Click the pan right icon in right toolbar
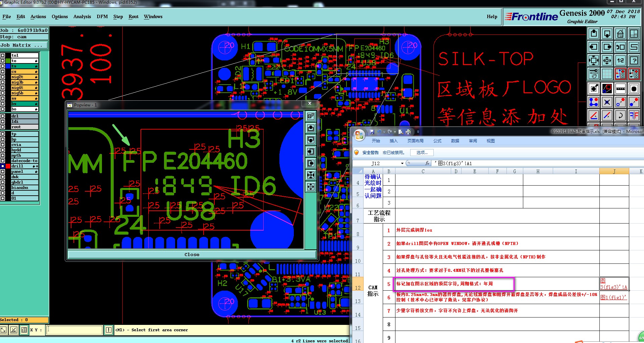644x343 pixels. 607,47
